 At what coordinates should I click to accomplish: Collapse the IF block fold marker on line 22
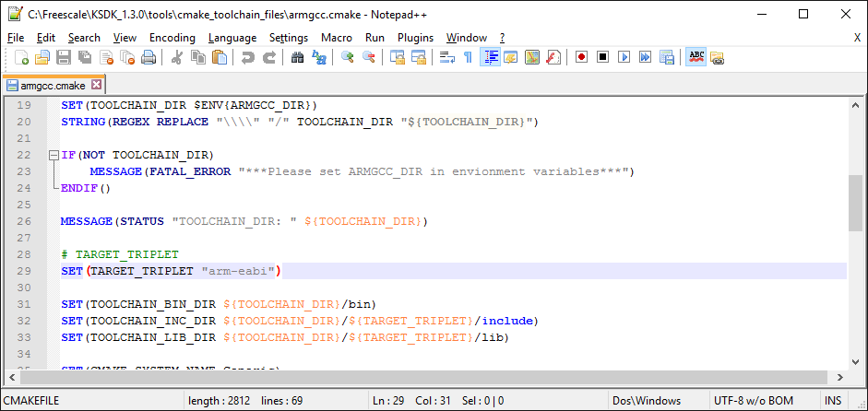(54, 156)
